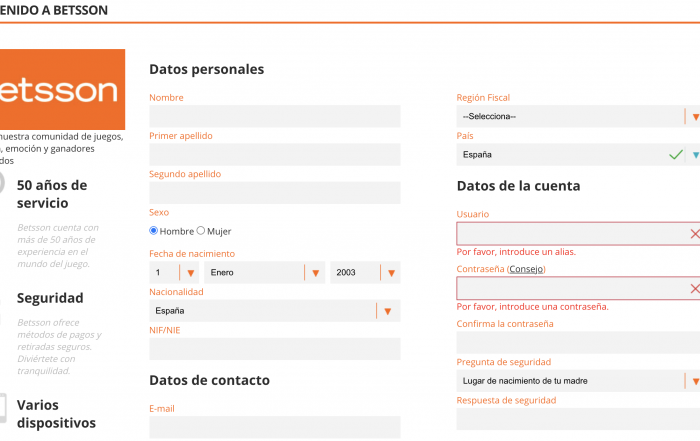Click the red X icon in Usuario field

point(695,233)
